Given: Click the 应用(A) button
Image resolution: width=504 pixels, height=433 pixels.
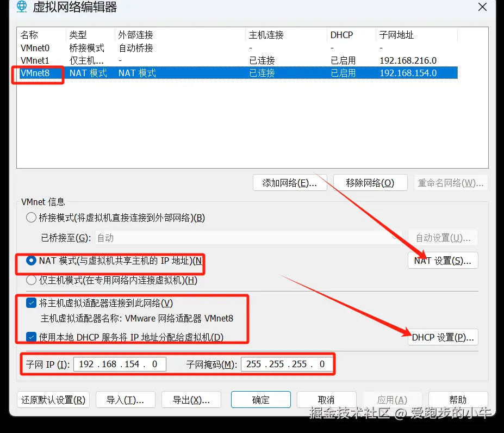Looking at the screenshot, I should point(392,400).
